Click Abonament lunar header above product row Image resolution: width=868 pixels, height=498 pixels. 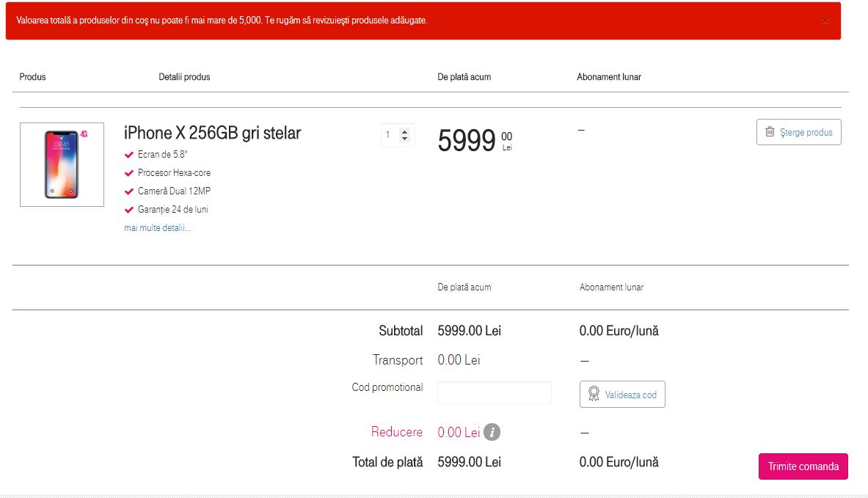pyautogui.click(x=609, y=77)
